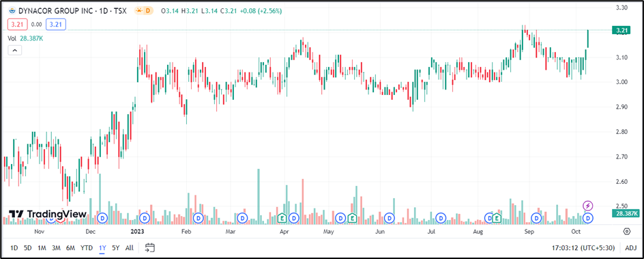Screen dimensions: 644x259
Task: Click the bold 2023 time axis label
Action: tap(136, 232)
